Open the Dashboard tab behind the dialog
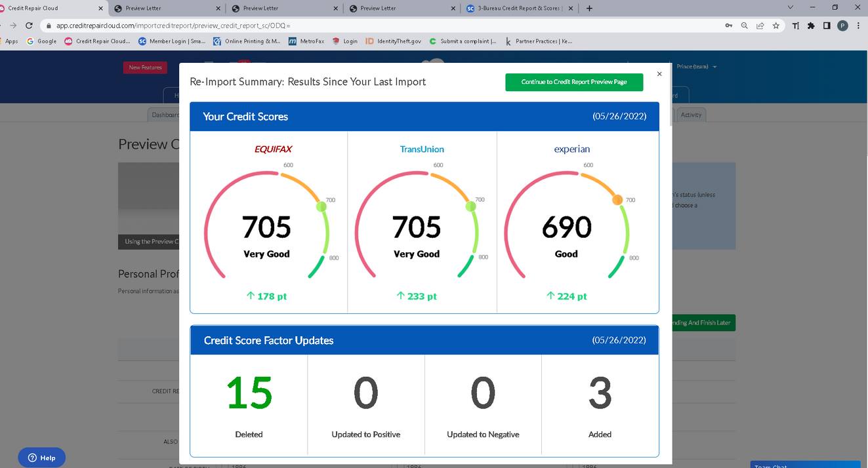Viewport: 868px width, 468px height. click(x=164, y=115)
